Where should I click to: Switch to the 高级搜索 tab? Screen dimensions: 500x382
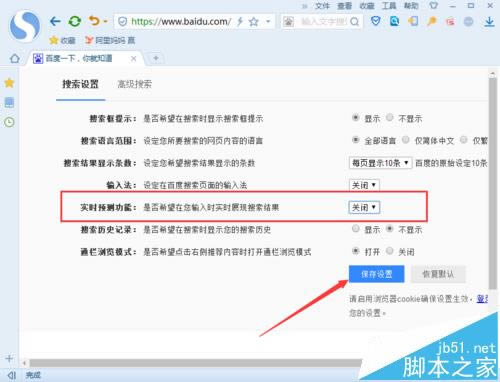134,84
